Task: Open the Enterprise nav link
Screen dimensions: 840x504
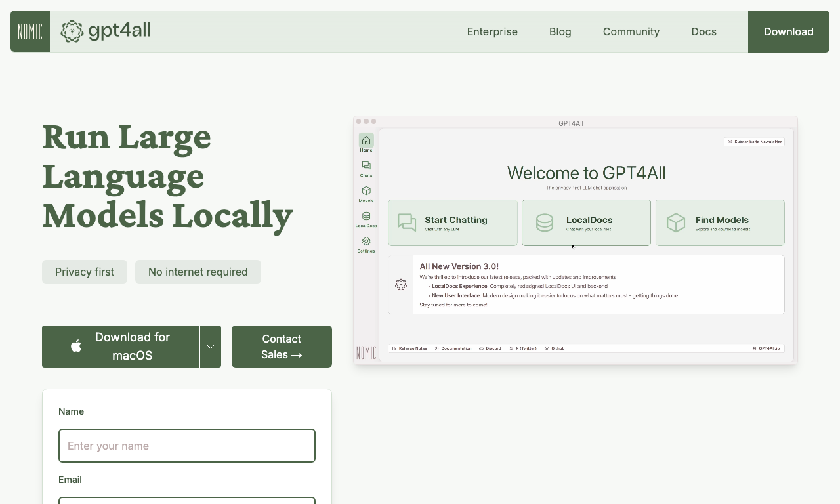Action: (x=492, y=31)
